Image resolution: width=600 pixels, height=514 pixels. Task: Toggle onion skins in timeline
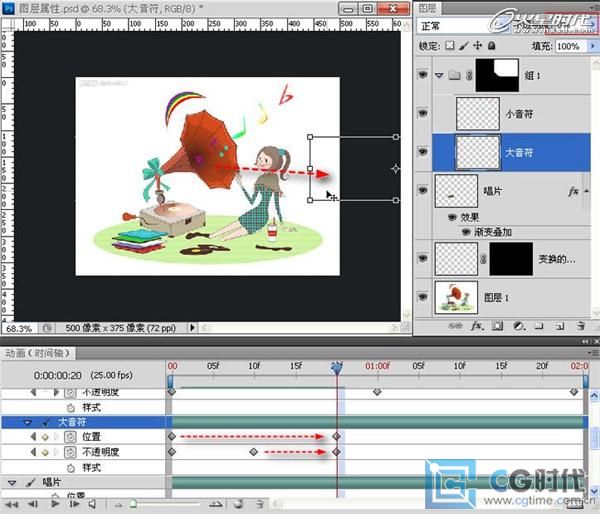pos(238,504)
